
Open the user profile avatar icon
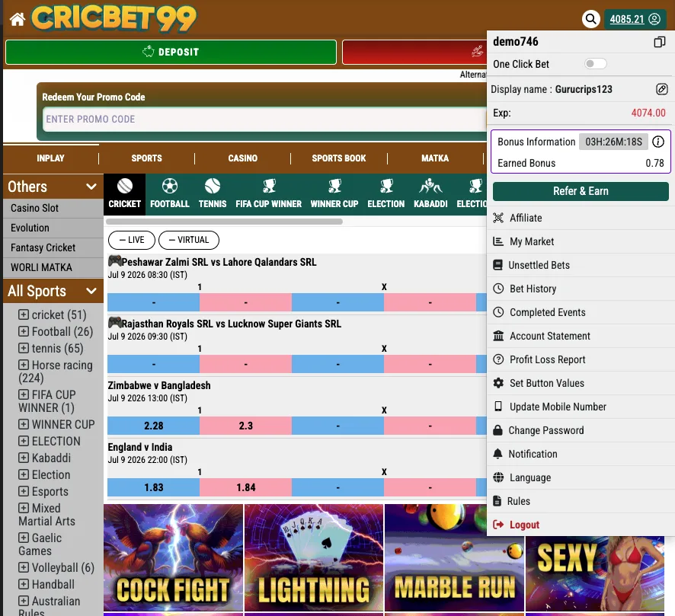[654, 19]
